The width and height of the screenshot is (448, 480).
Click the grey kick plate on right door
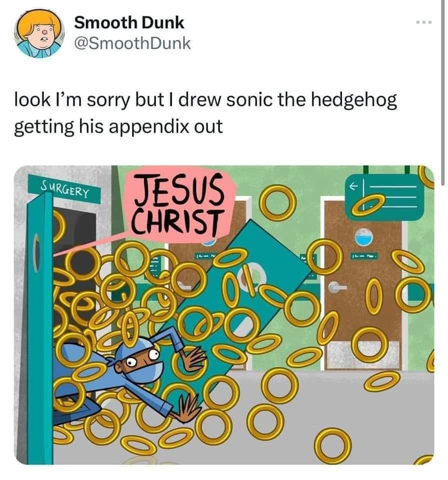point(362,355)
